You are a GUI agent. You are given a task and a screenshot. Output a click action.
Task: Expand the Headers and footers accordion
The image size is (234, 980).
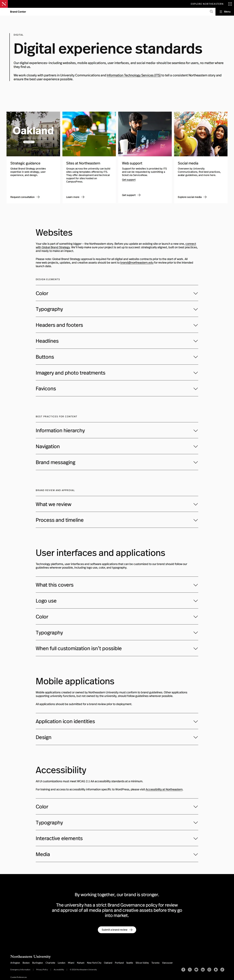tap(117, 325)
